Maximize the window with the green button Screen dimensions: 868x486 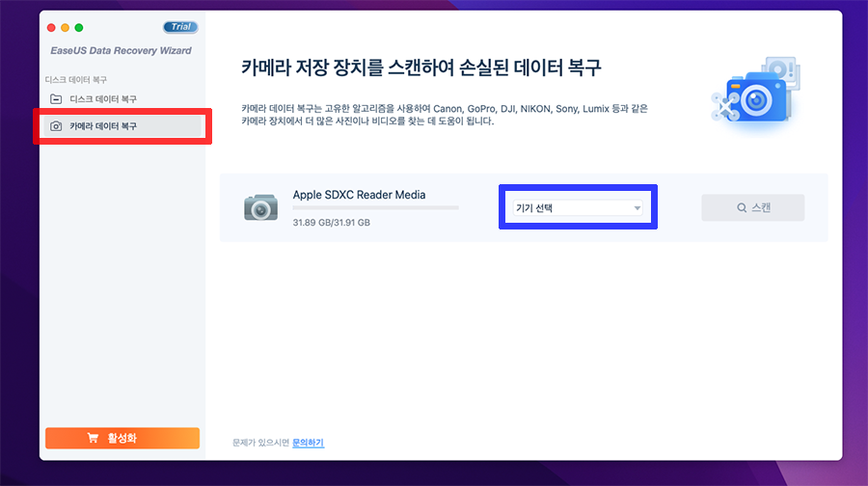(79, 28)
